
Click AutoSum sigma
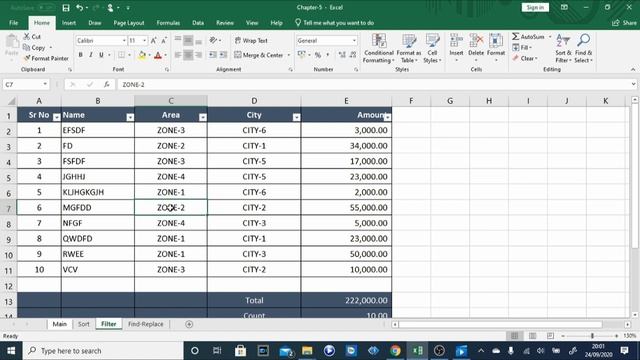528,36
